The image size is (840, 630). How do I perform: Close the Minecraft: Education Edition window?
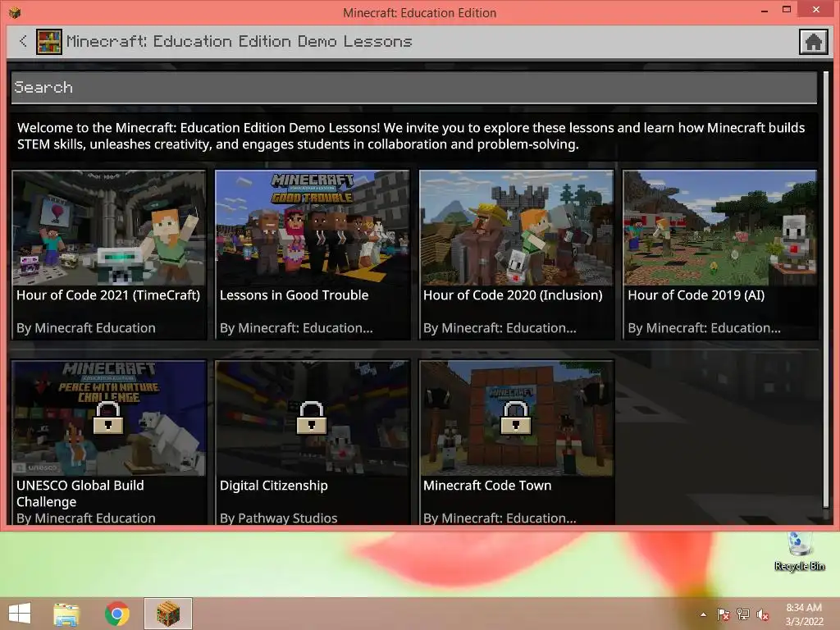click(x=816, y=10)
